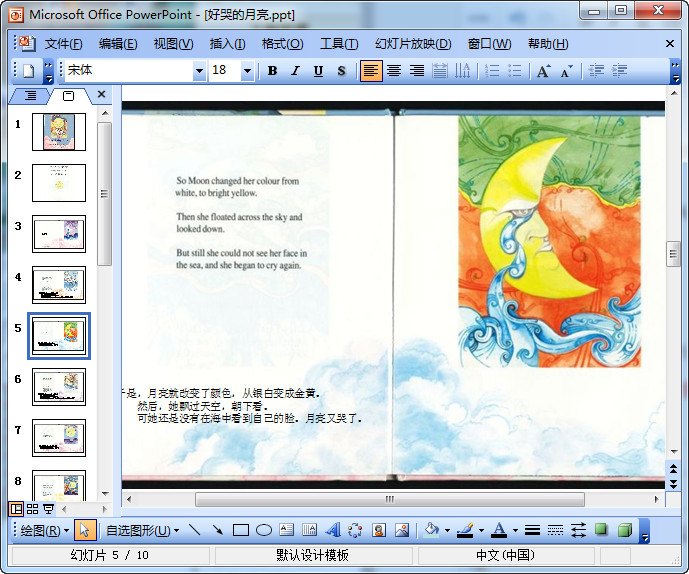Select the Rectangle drawing tool
Screen dimensions: 689x574
241,530
